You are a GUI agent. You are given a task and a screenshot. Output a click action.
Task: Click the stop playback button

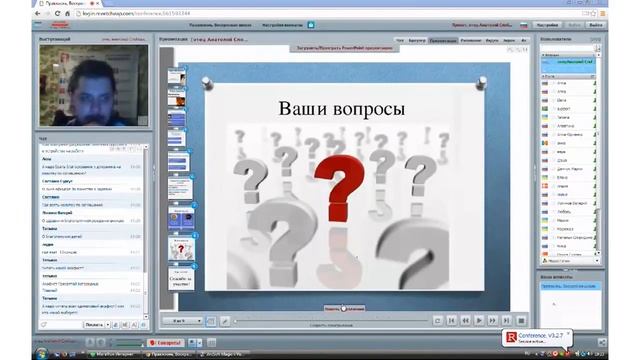(521, 321)
